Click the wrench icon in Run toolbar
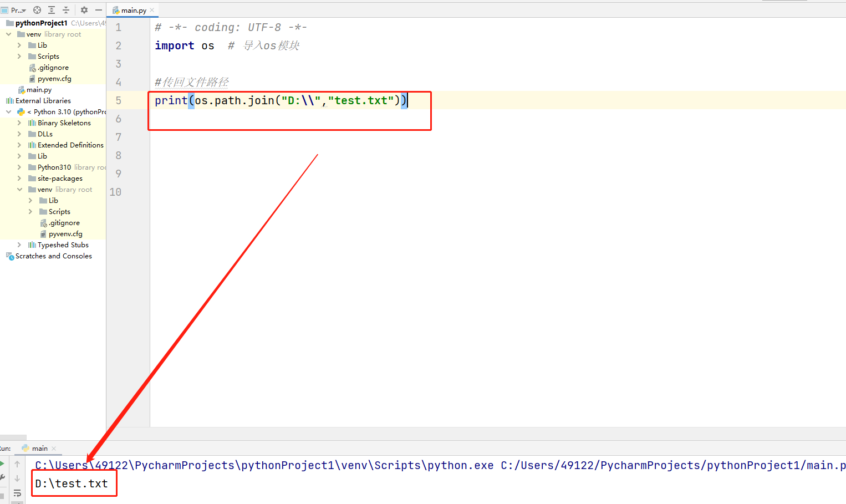The width and height of the screenshot is (846, 504). pyautogui.click(x=2, y=478)
